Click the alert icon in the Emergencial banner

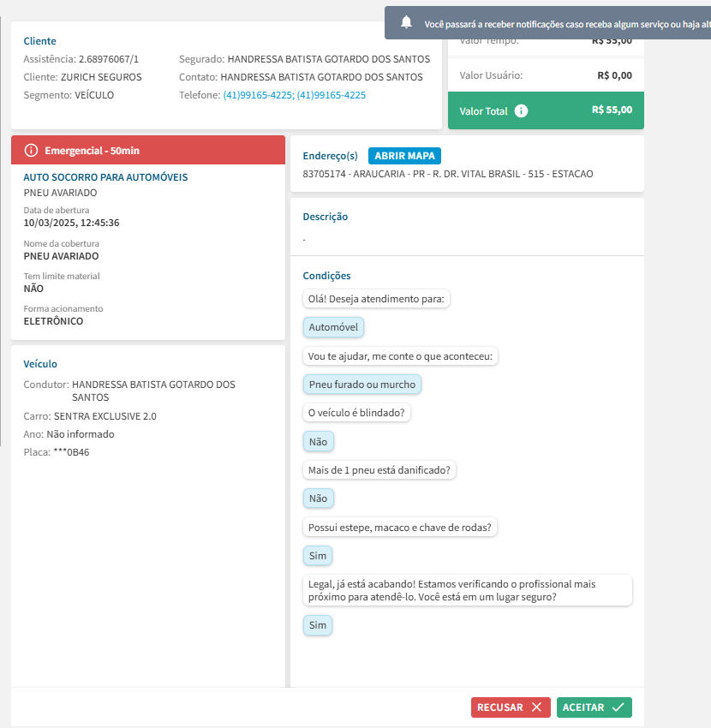(x=32, y=151)
